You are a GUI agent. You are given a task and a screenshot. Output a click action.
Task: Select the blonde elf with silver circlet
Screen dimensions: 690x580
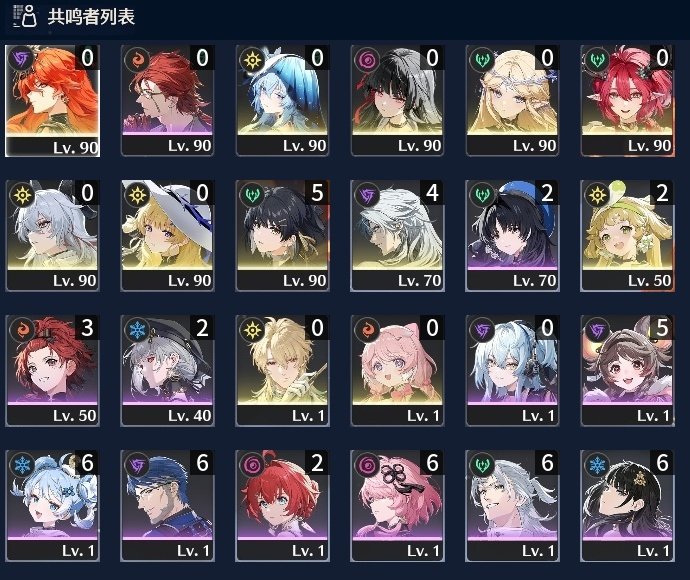tap(512, 100)
